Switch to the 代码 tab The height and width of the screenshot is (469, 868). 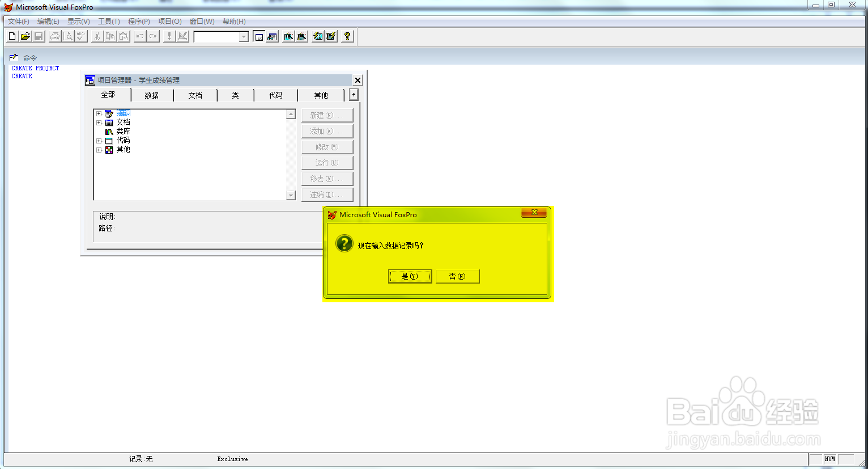(276, 95)
